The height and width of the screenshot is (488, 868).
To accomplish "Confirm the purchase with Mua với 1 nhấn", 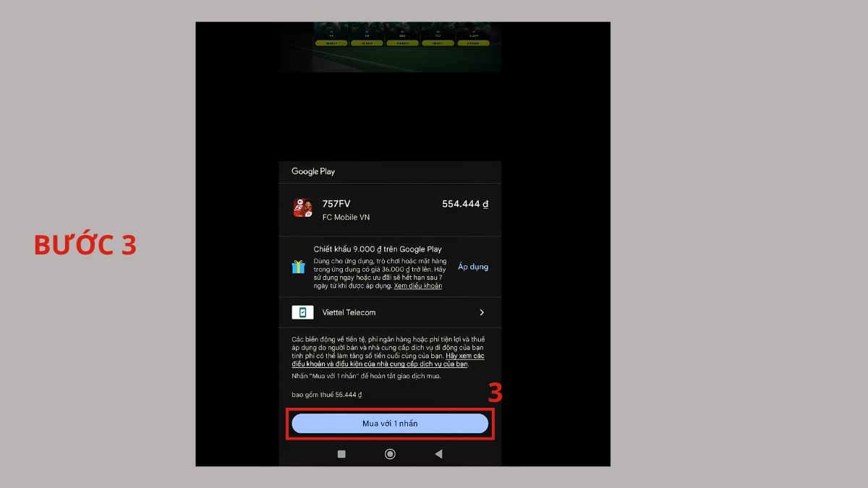I will [390, 424].
